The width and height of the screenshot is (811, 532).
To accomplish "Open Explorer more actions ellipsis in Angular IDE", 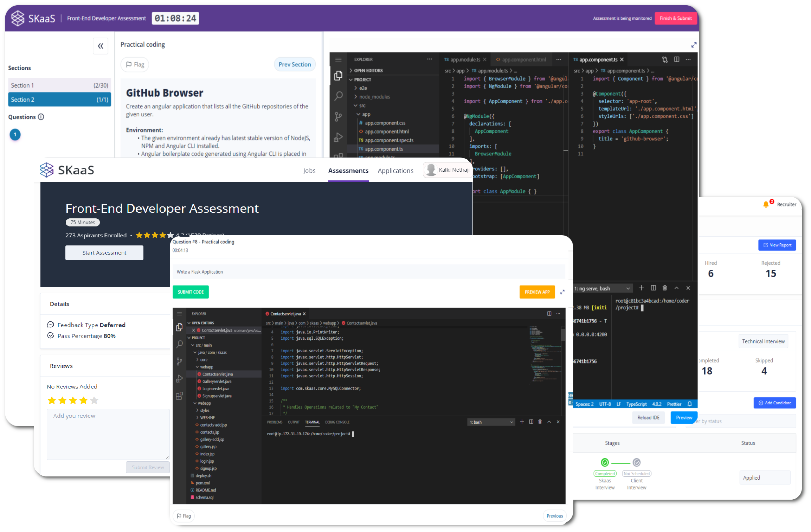I will 430,59.
